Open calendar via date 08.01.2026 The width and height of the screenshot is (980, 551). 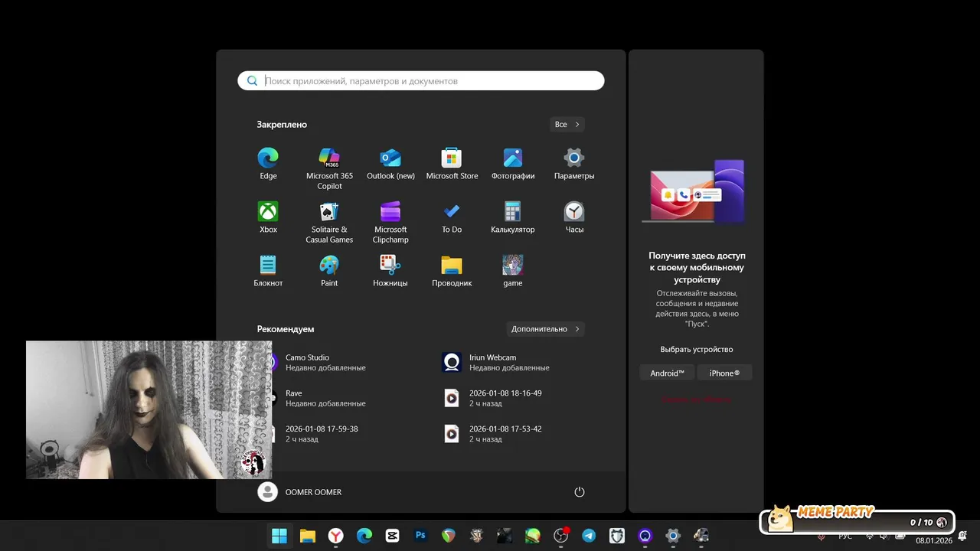pos(934,540)
